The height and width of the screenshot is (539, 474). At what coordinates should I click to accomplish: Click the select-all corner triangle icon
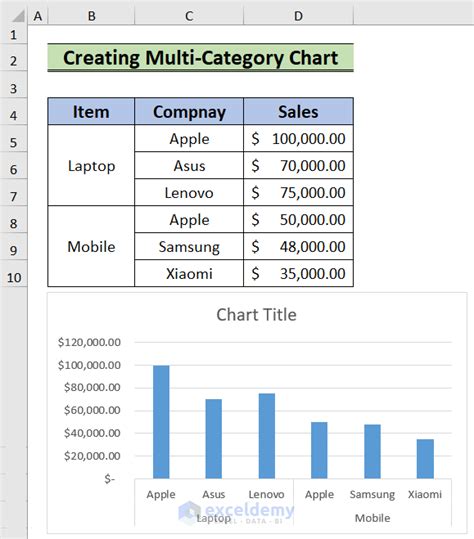17,16
